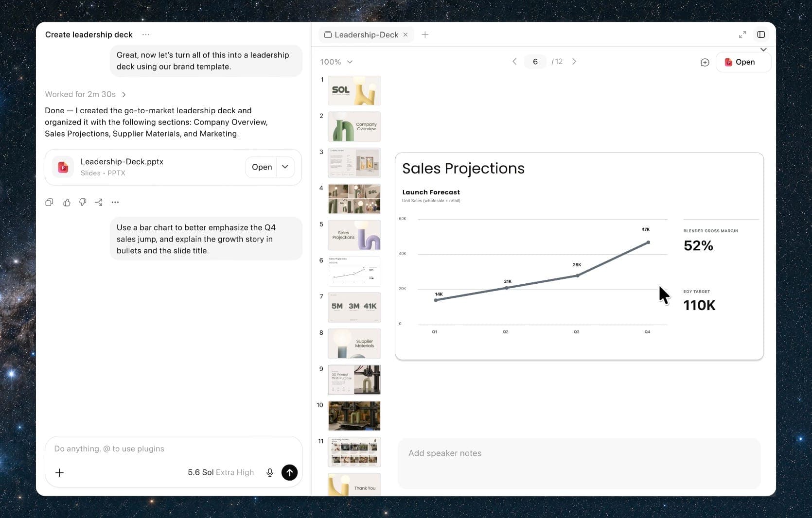
Task: Click the Sales Projections slide title
Action: coord(463,168)
